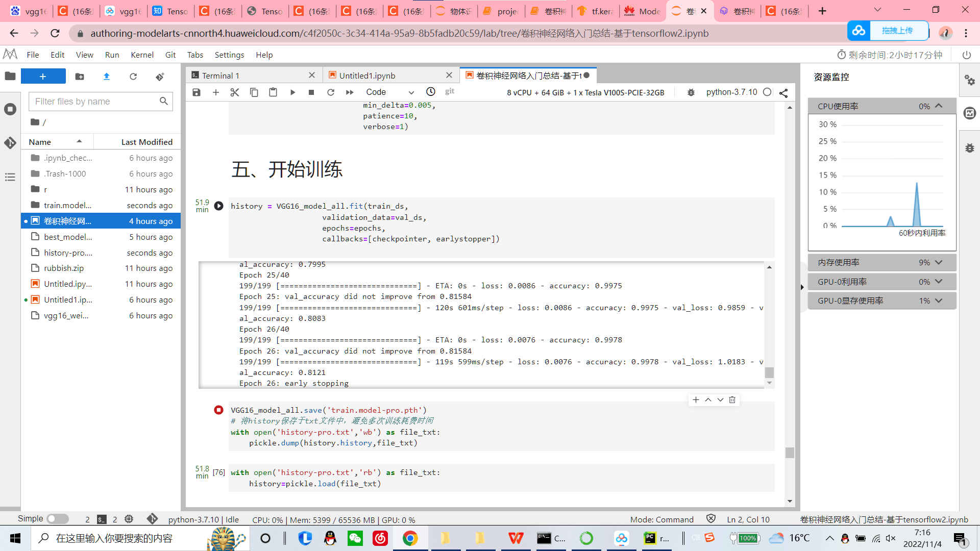Refresh the file browser list

pos(133,77)
